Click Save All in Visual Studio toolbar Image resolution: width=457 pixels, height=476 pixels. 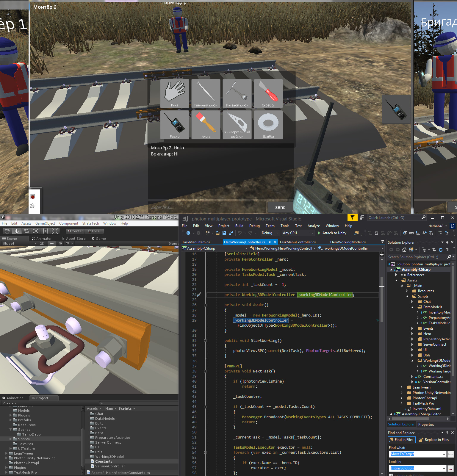(x=231, y=233)
